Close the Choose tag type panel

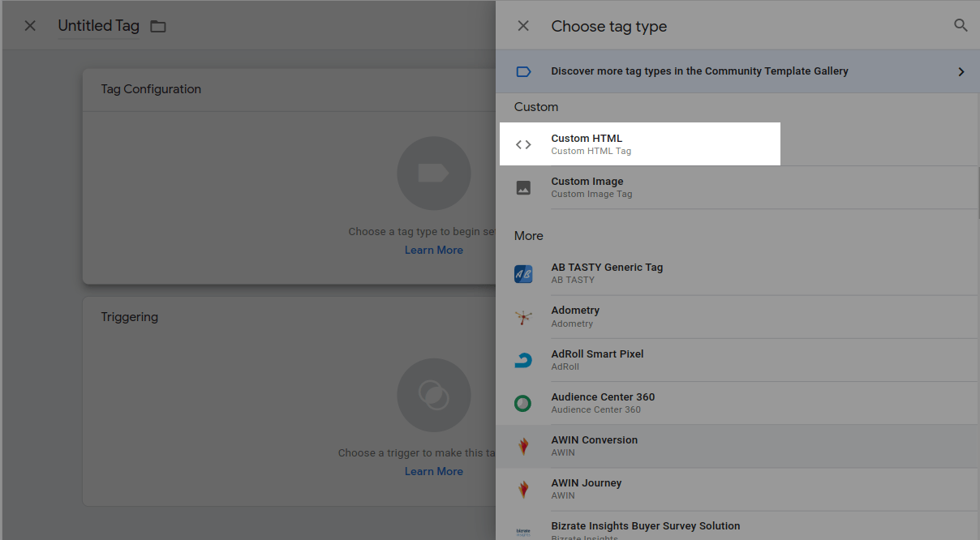pyautogui.click(x=523, y=26)
